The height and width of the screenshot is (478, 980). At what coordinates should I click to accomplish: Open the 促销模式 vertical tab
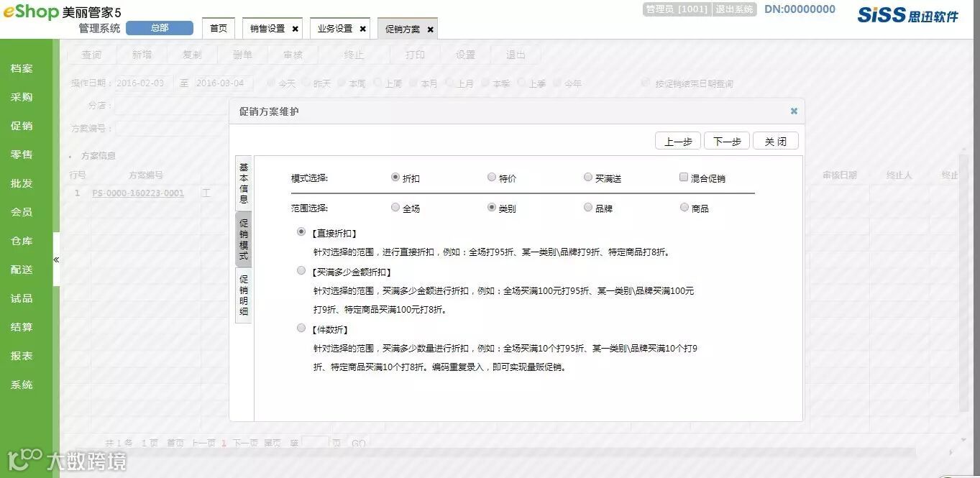[x=244, y=239]
